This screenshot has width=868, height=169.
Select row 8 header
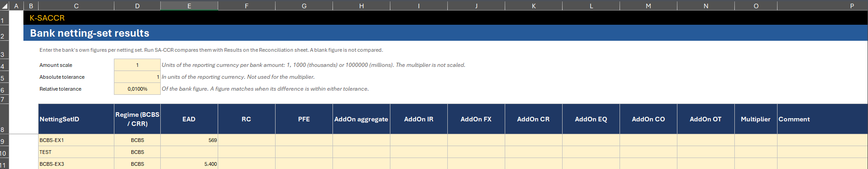coord(5,119)
